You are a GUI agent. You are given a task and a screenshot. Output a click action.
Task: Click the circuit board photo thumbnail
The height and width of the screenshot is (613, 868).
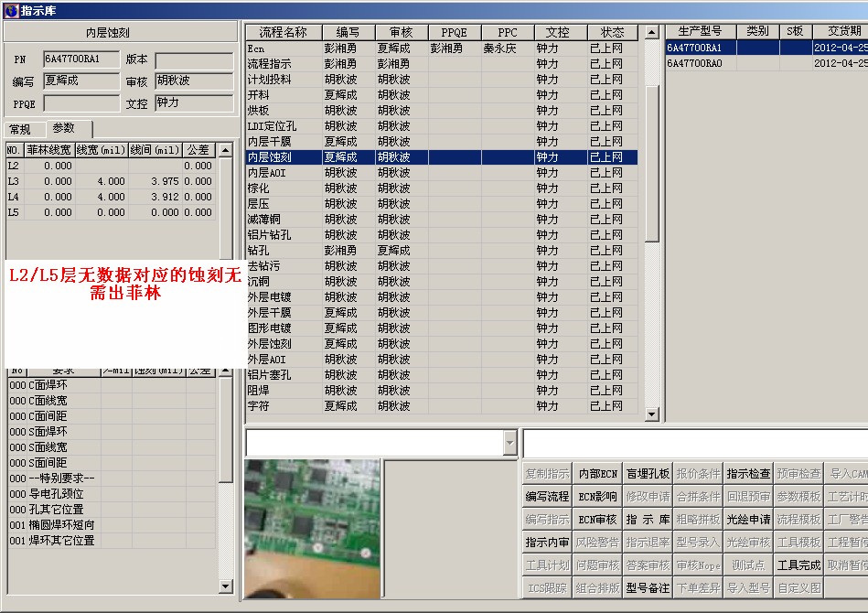coord(312,528)
